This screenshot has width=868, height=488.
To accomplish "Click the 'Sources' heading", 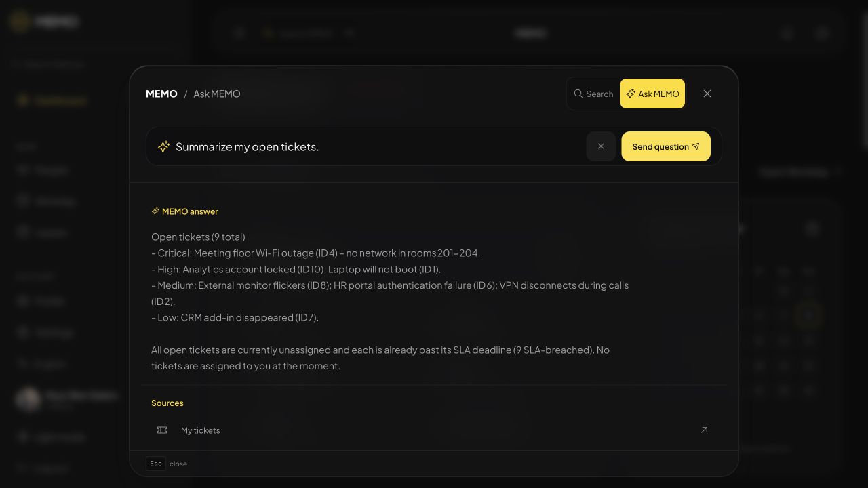I will pyautogui.click(x=167, y=403).
